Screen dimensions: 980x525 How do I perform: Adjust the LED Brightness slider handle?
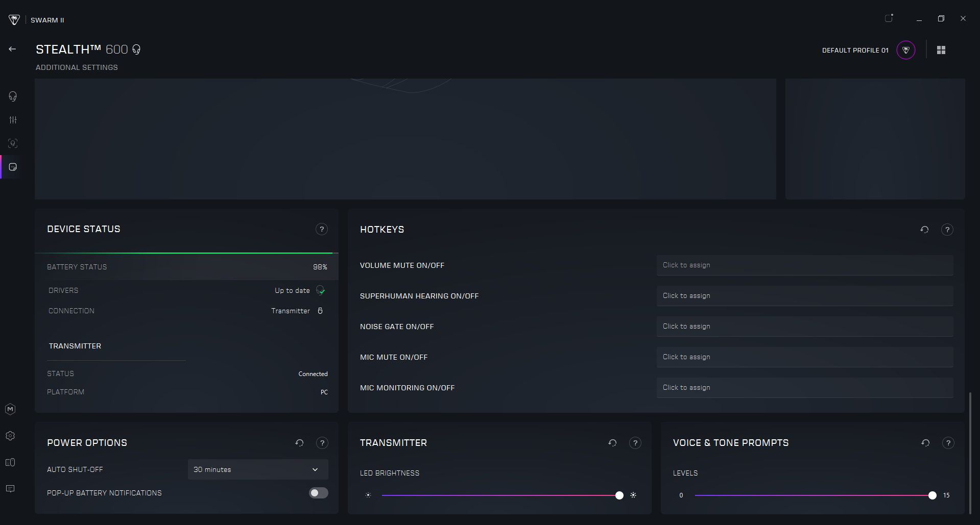point(619,495)
